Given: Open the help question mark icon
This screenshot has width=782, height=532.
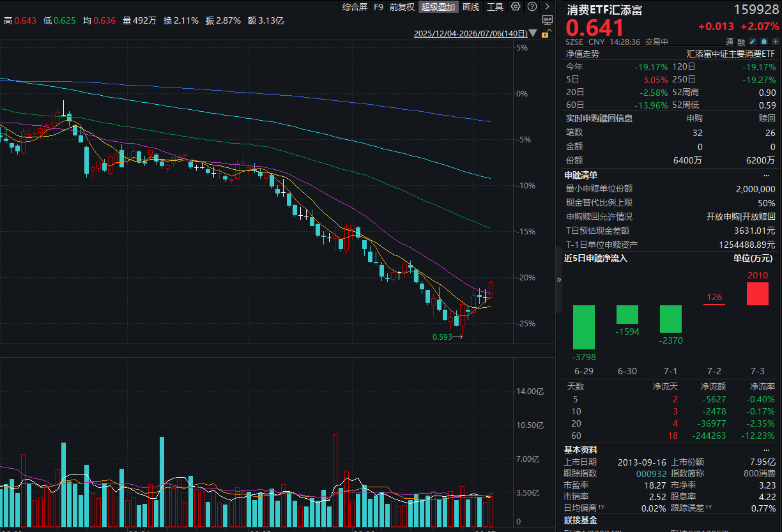Looking at the screenshot, I should 532,7.
